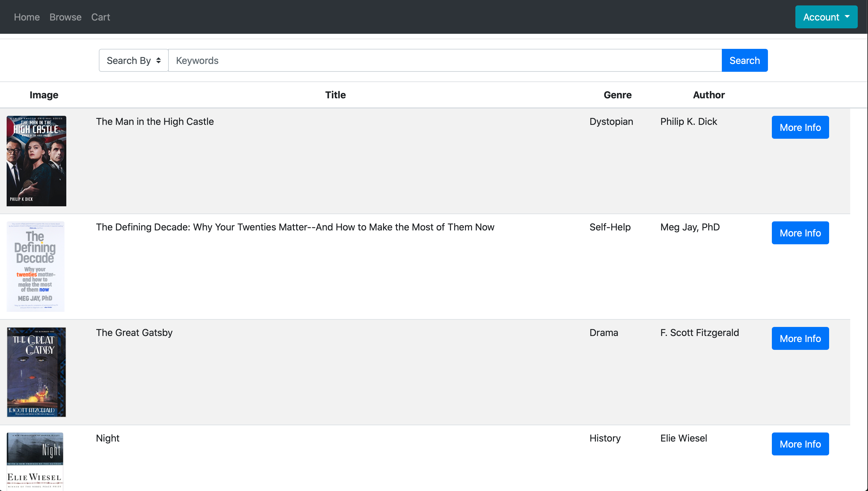The image size is (868, 491).
Task: Click The Man in the High Castle cover
Action: 36,161
